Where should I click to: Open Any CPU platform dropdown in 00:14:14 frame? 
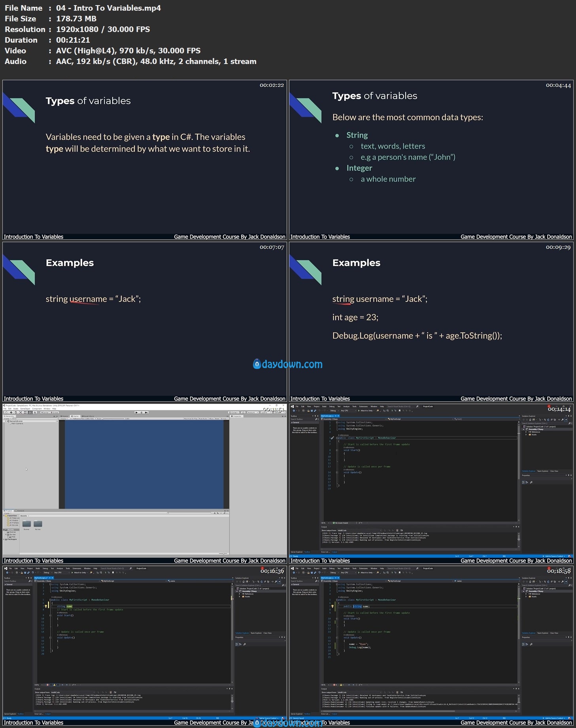coord(348,410)
